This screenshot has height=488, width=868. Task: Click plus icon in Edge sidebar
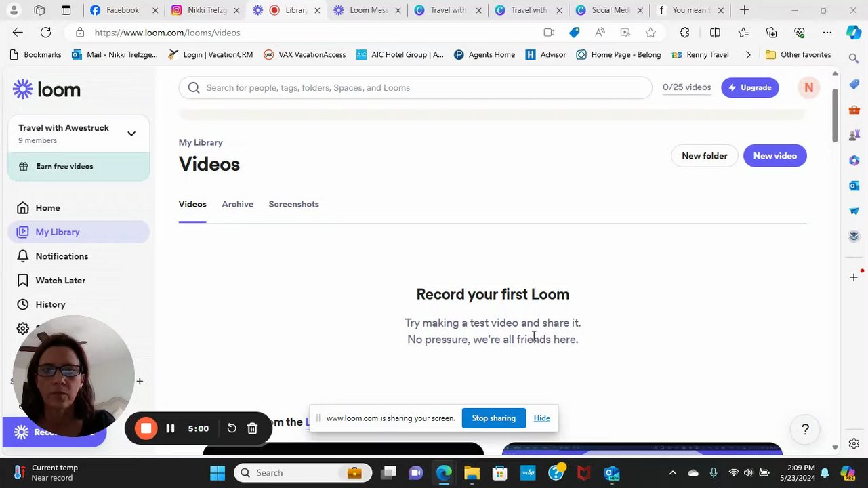coord(854,277)
